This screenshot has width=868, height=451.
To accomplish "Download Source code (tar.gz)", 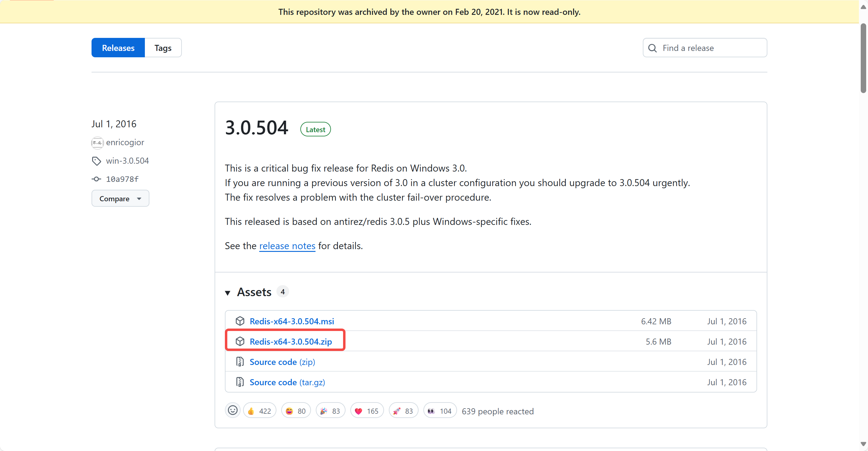I will pyautogui.click(x=287, y=382).
